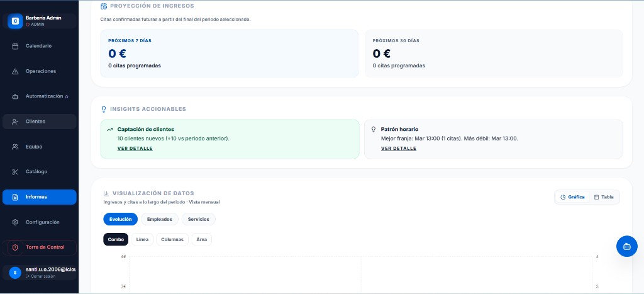Click Cerrar sesión to log out
Viewport: 644px width, 294px height.
[40, 276]
